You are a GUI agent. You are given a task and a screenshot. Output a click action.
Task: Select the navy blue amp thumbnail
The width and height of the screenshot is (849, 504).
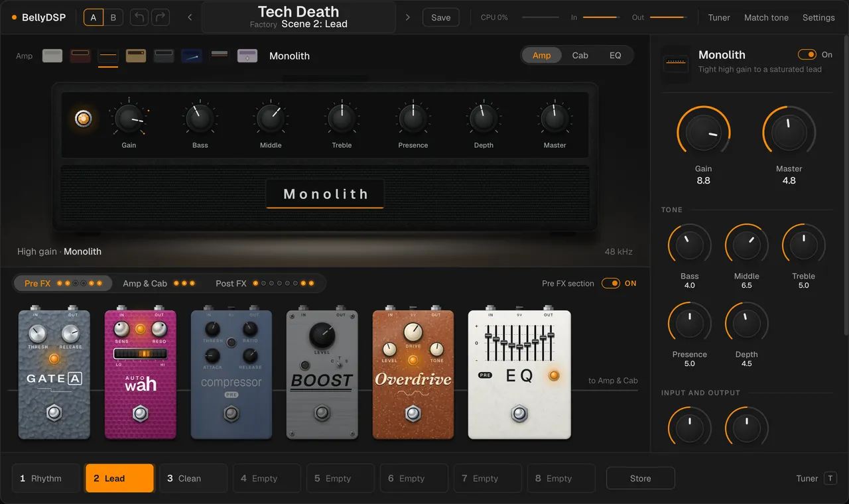point(192,56)
